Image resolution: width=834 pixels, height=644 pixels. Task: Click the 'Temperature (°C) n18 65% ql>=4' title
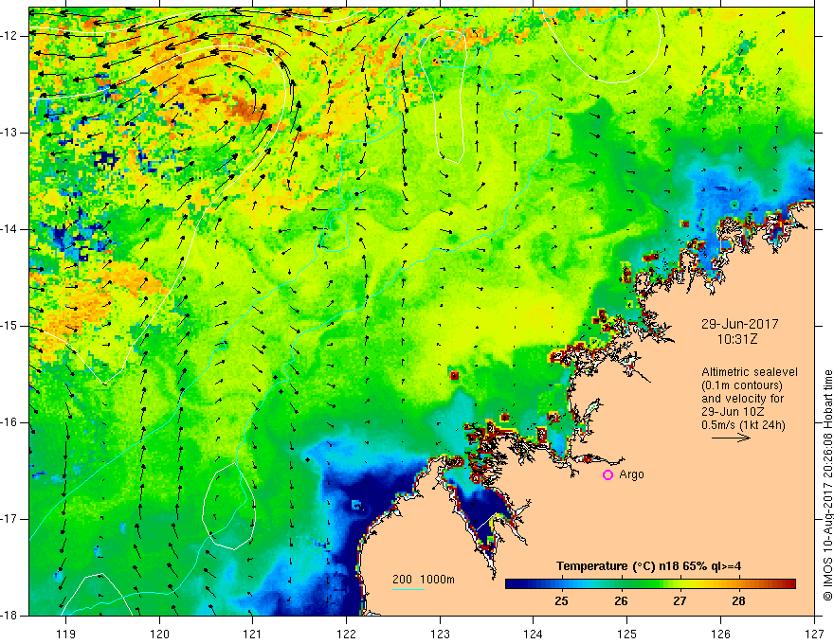(649, 566)
